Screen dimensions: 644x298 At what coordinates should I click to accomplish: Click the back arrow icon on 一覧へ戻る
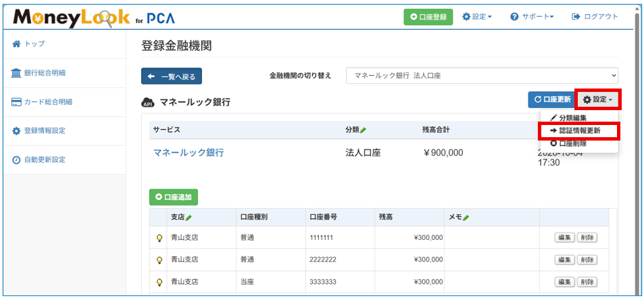pos(151,76)
